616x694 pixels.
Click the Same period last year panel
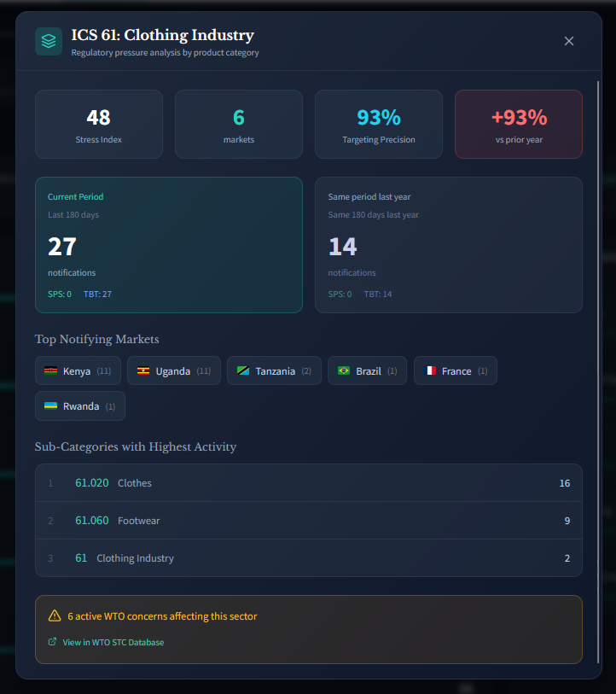[x=449, y=245]
